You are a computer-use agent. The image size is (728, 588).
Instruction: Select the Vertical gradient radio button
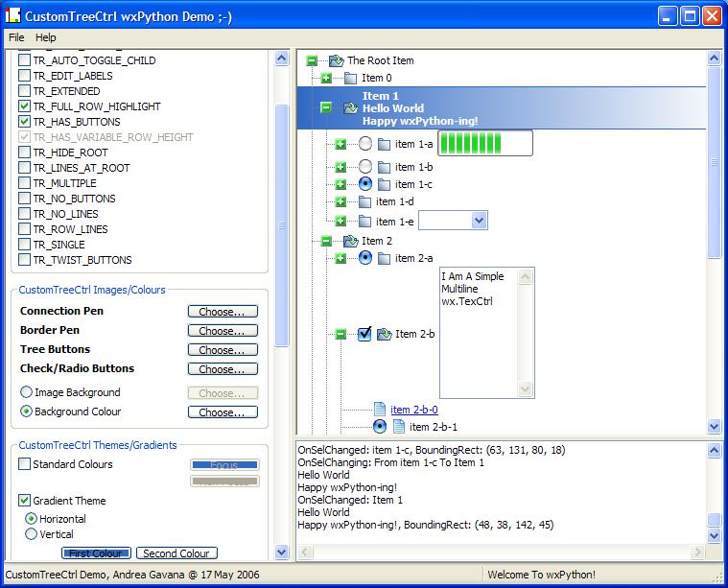(x=32, y=534)
